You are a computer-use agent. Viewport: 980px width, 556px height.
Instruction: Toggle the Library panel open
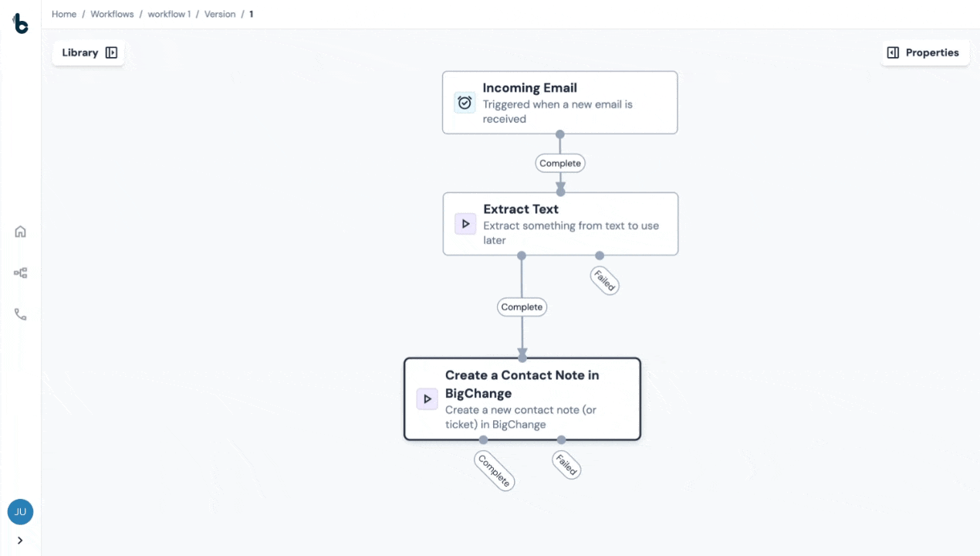click(x=89, y=53)
